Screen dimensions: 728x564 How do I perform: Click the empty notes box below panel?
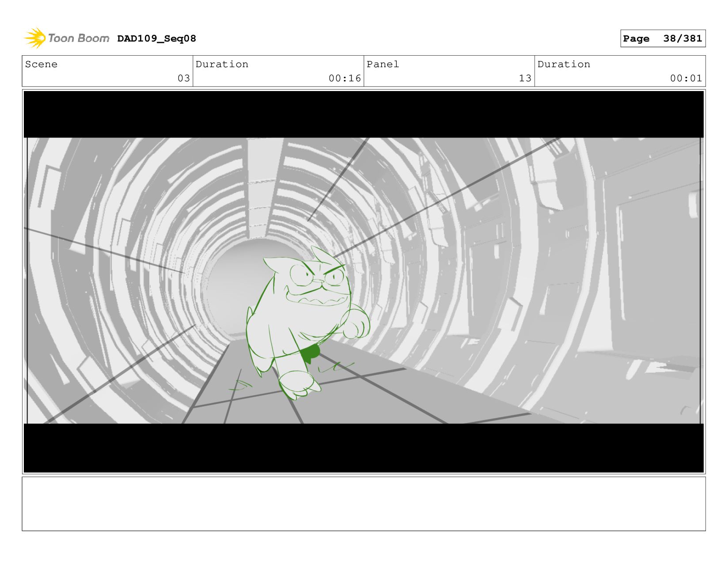(364, 503)
